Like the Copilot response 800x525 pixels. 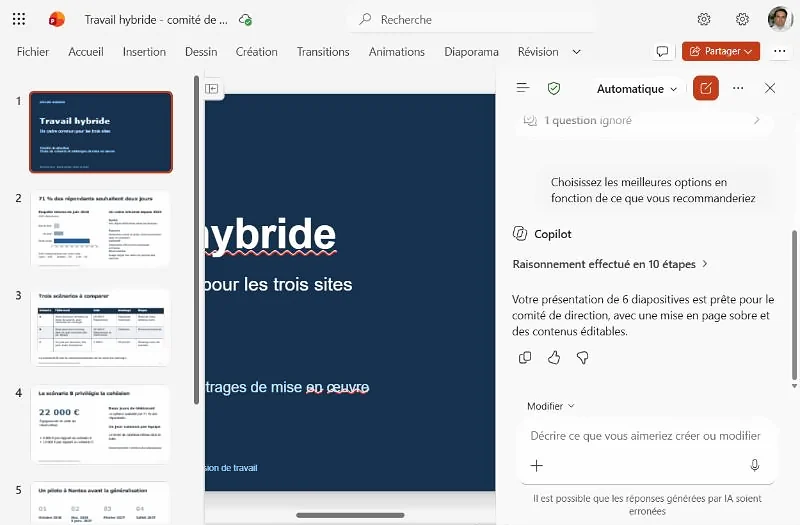(554, 358)
